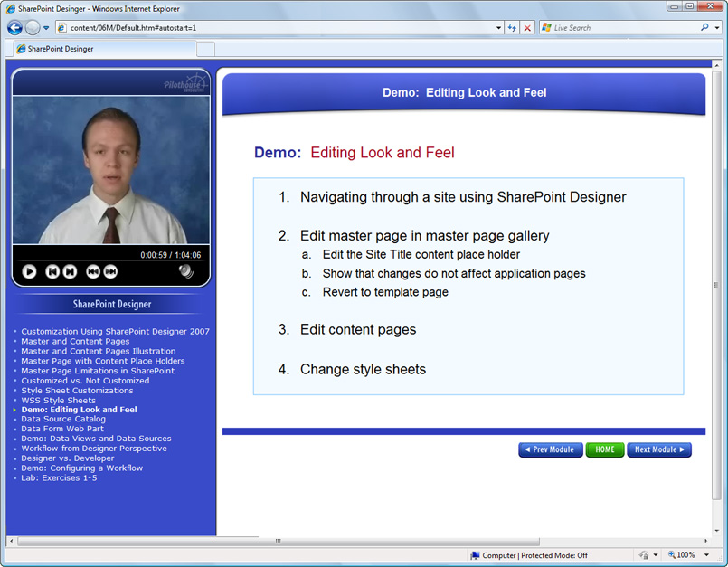Click the Change style sheets list item
Screen dimensions: 728x567
coord(363,369)
